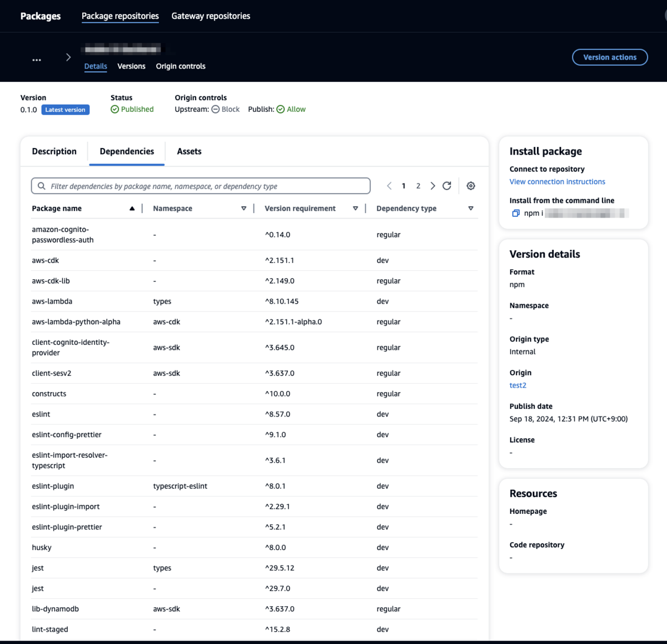This screenshot has height=644, width=667.
Task: Copy the npm install command icon
Action: [515, 213]
